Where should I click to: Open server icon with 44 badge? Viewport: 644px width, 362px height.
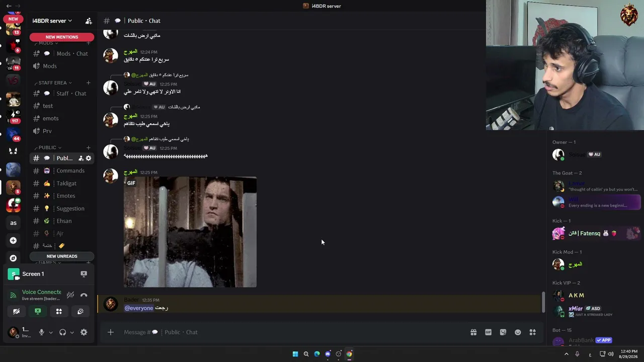click(x=13, y=134)
